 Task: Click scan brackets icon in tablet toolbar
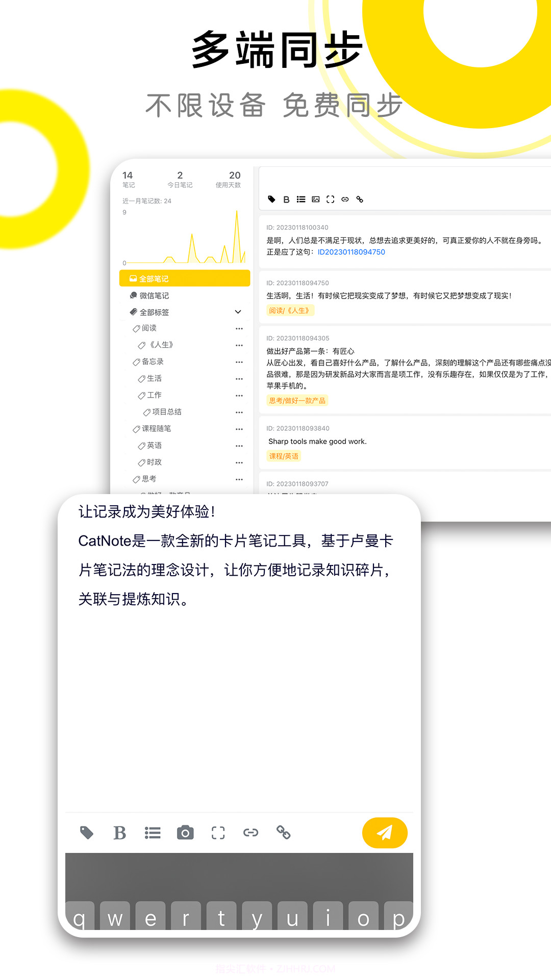click(330, 199)
